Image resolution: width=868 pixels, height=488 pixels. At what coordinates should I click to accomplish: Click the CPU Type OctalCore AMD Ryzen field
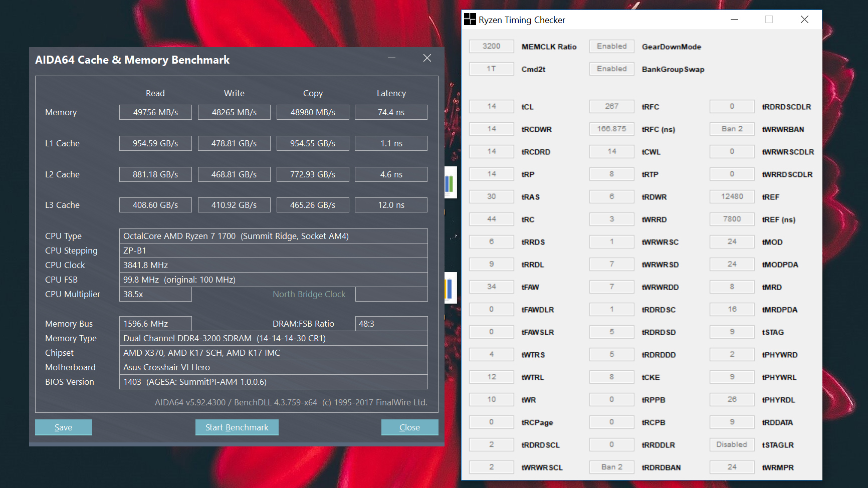tap(274, 236)
